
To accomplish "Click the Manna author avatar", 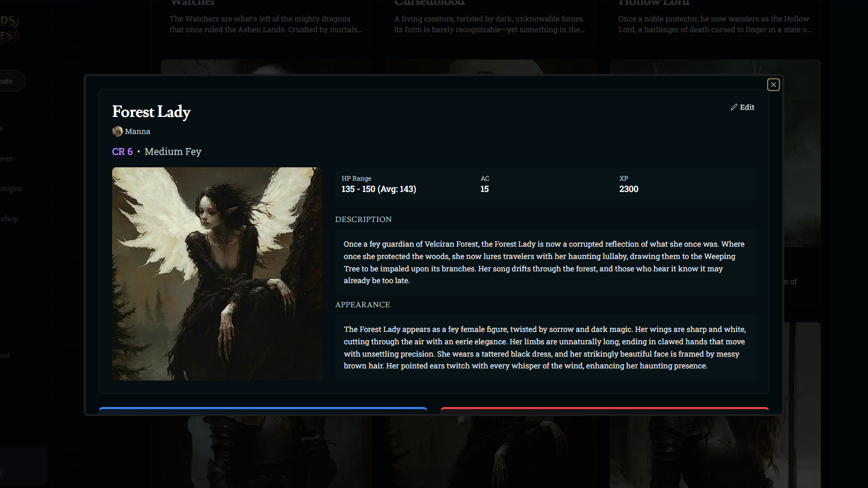I will tap(117, 131).
